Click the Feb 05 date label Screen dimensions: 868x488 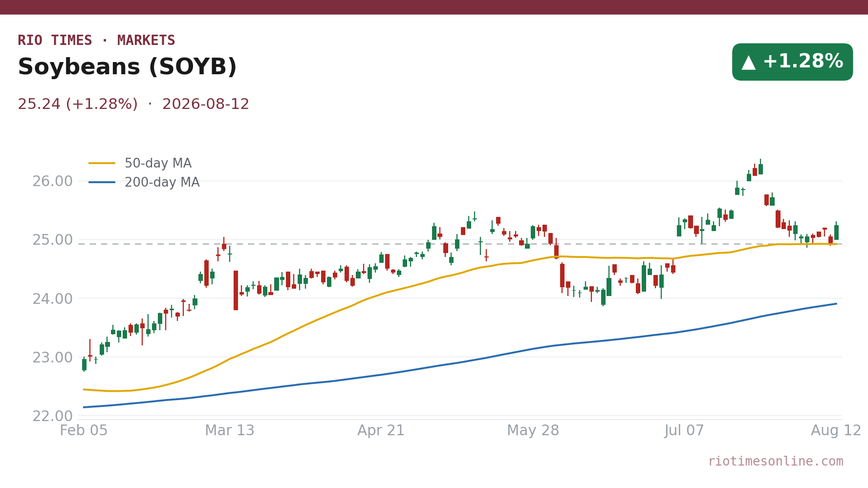(84, 431)
